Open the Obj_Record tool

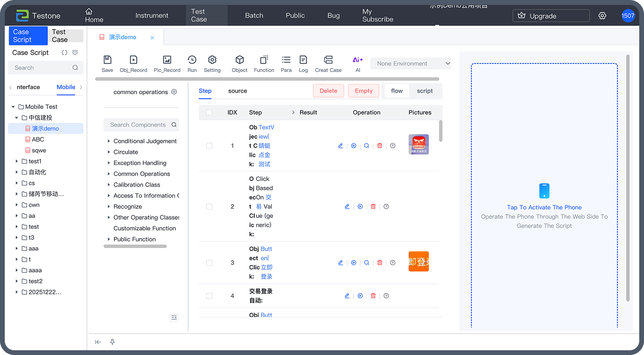click(x=133, y=60)
